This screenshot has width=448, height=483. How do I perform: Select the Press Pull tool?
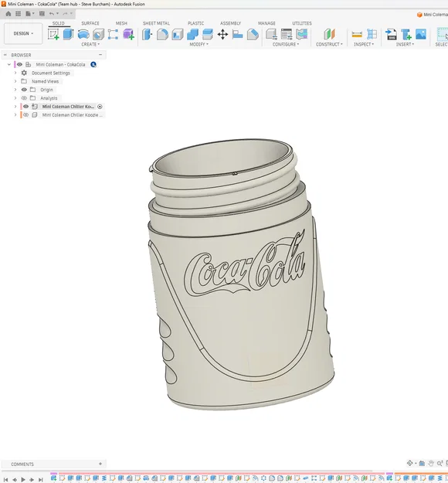point(148,34)
